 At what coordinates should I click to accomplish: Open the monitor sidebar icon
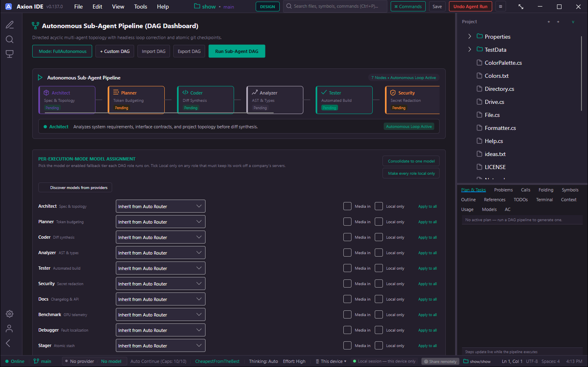click(10, 54)
